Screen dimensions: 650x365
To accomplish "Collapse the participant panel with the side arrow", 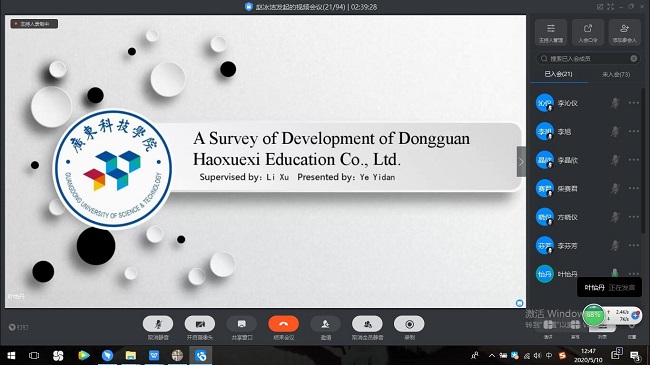I will point(521,162).
